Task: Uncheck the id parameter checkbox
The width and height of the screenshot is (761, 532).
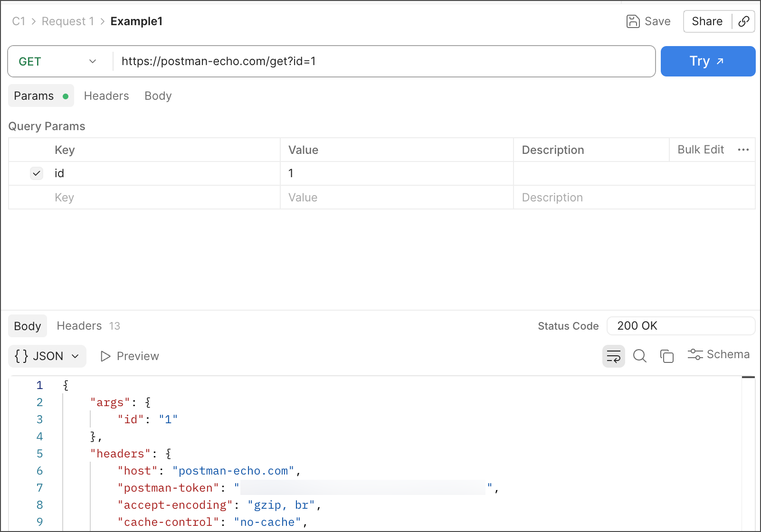Action: 37,173
